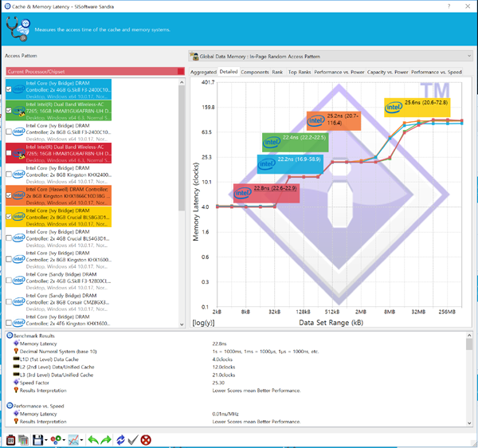
Task: Uncheck the yellow Ivy Bridge Crucial BLS8G3D1 entry
Action: coord(9,217)
